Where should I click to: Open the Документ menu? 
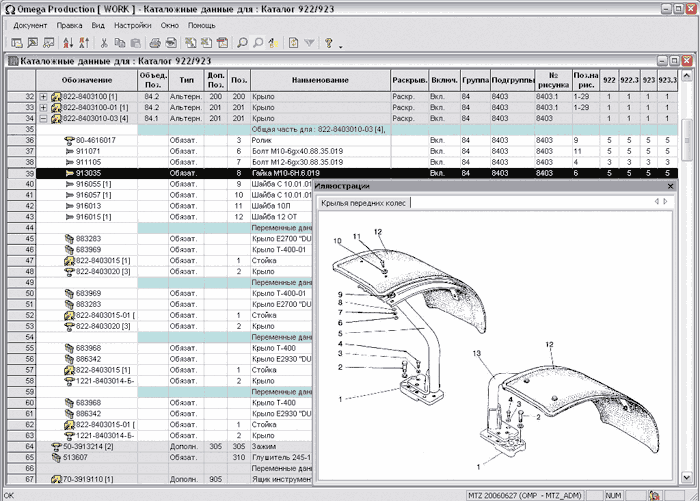pos(30,25)
